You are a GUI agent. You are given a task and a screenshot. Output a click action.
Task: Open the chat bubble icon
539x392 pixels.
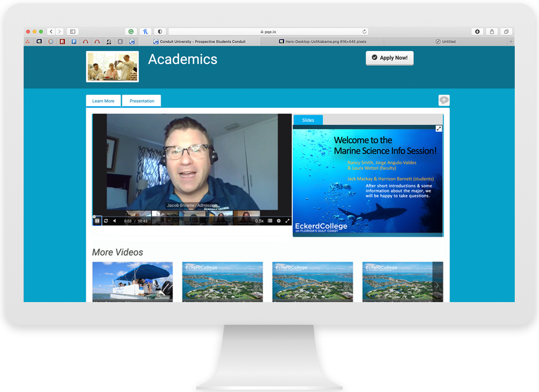pyautogui.click(x=444, y=100)
